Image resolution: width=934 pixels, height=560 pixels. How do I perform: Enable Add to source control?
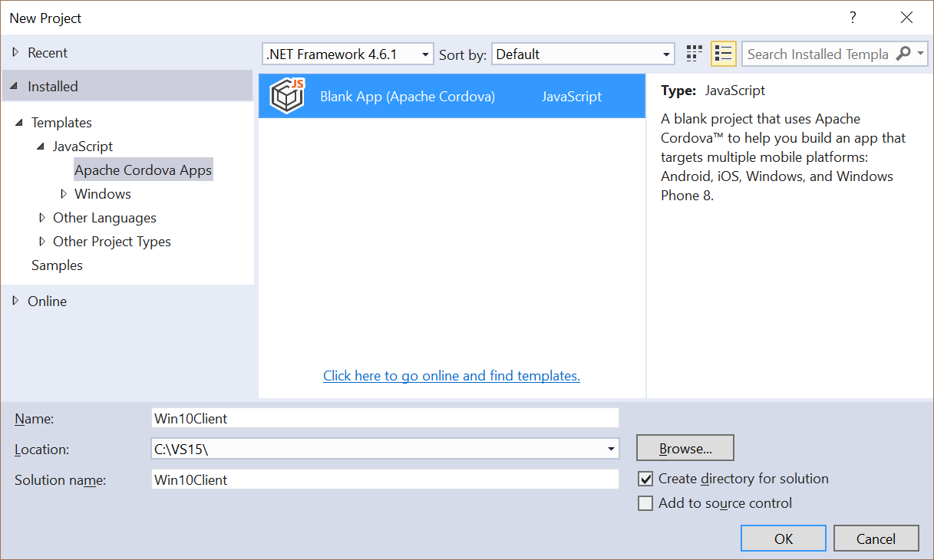(645, 502)
